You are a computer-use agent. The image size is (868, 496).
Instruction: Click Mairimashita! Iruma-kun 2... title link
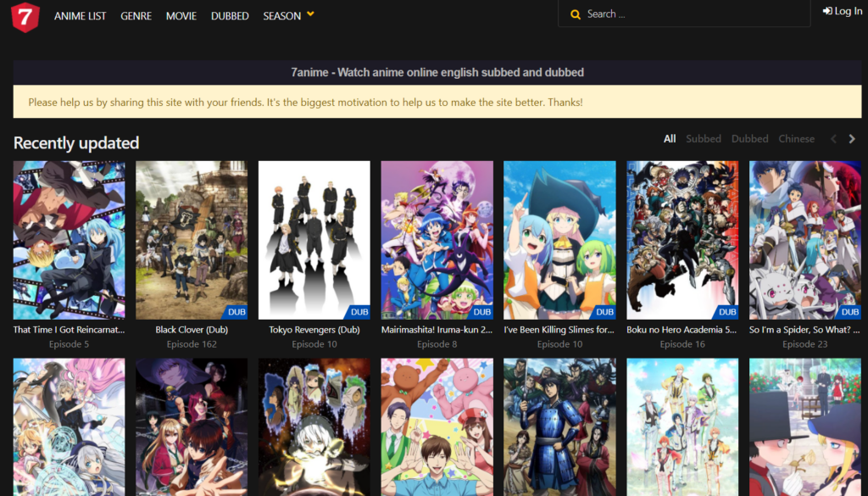pyautogui.click(x=437, y=330)
